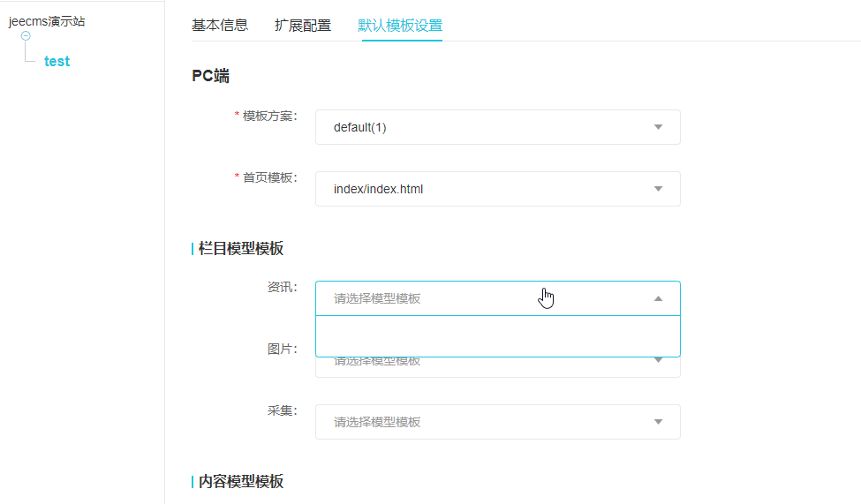Open the 扩展配置 tab

click(303, 25)
